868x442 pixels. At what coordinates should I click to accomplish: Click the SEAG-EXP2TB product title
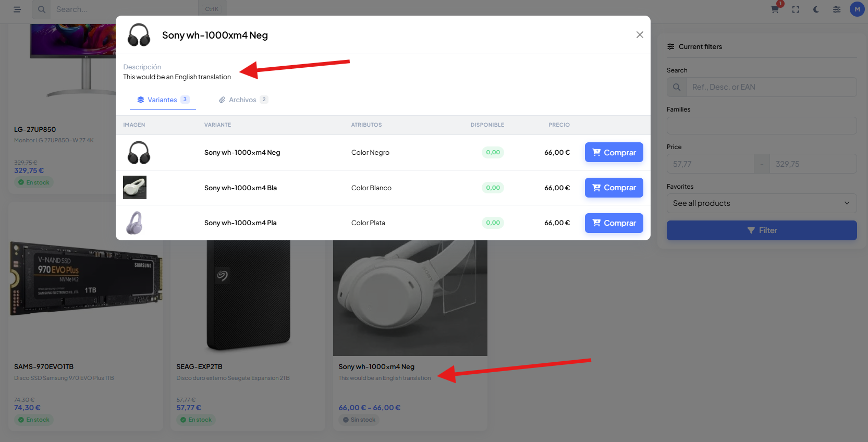point(199,366)
